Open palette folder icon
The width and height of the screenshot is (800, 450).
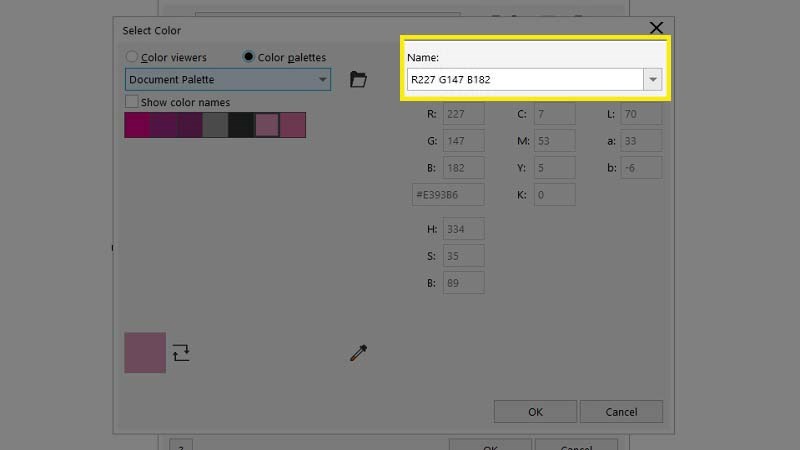pos(358,79)
